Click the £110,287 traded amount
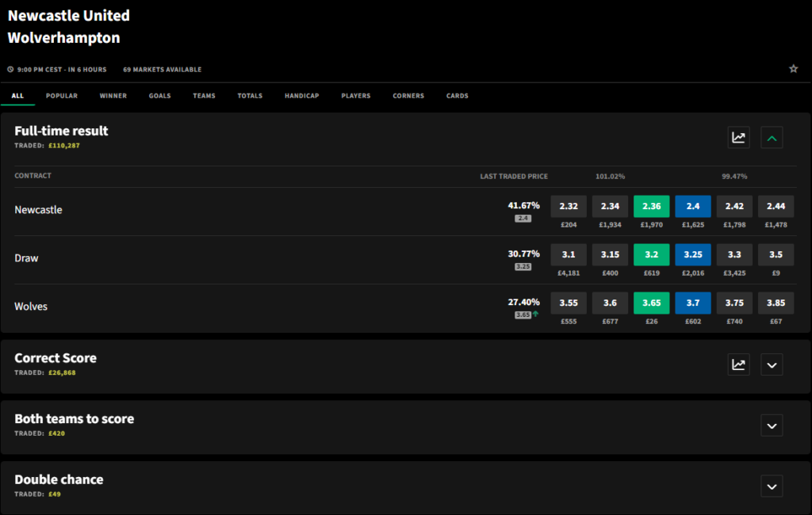Image resolution: width=812 pixels, height=515 pixels. click(64, 146)
